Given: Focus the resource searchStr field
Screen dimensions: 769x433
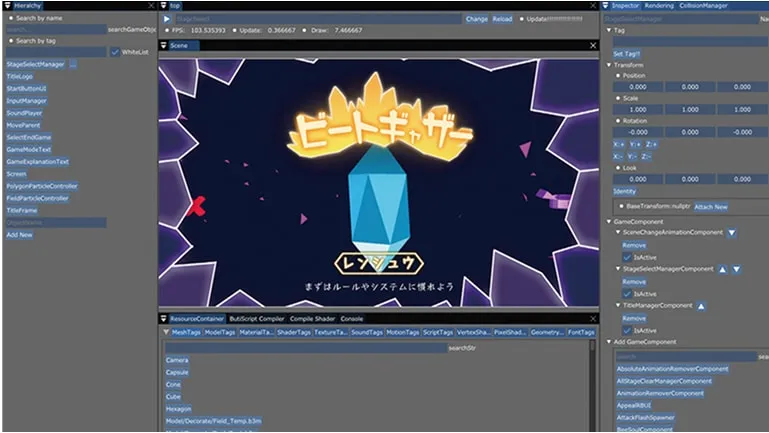Looking at the screenshot, I should pyautogui.click(x=306, y=348).
